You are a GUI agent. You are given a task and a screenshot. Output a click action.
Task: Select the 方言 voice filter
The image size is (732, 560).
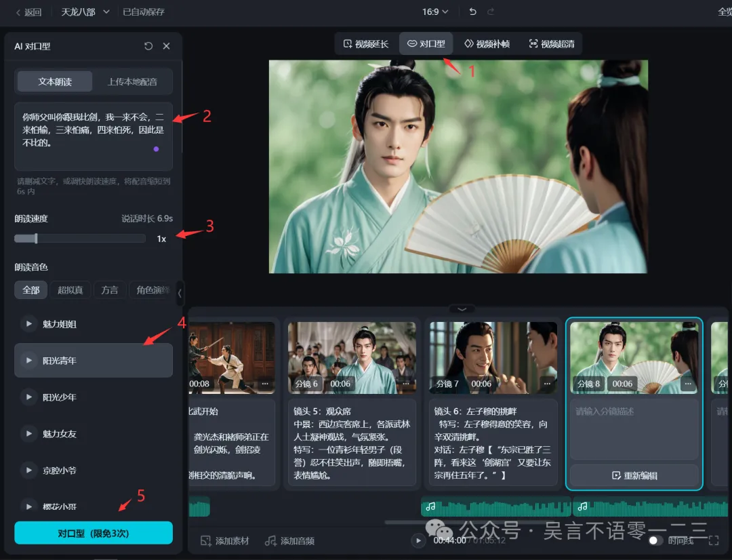pyautogui.click(x=110, y=290)
